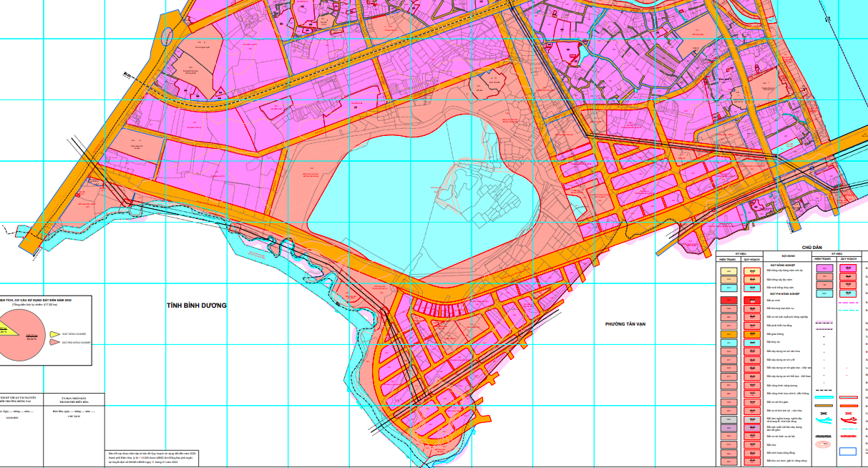Click the cyan existing-status swatch for Đất thủy lợi
The image size is (868, 468).
click(729, 343)
